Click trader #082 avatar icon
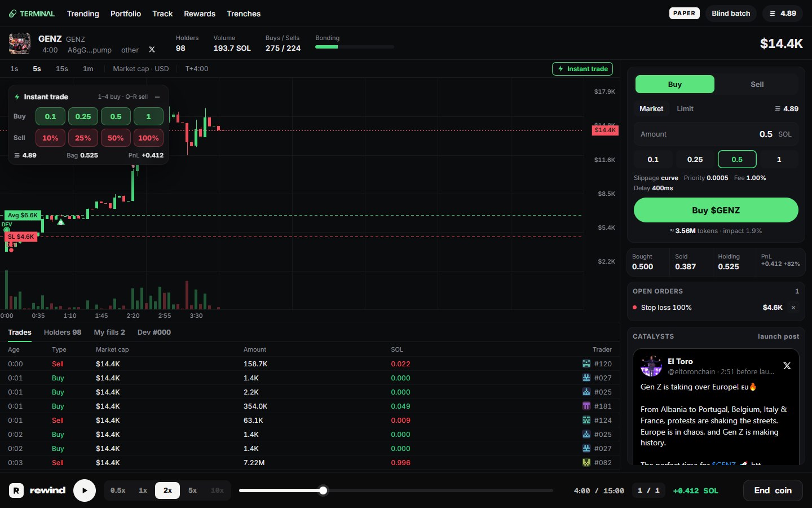 [x=586, y=462]
